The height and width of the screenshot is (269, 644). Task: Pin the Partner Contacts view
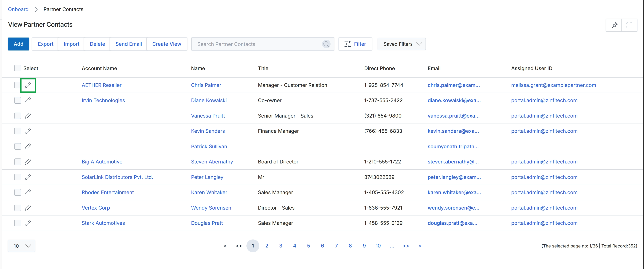(615, 25)
